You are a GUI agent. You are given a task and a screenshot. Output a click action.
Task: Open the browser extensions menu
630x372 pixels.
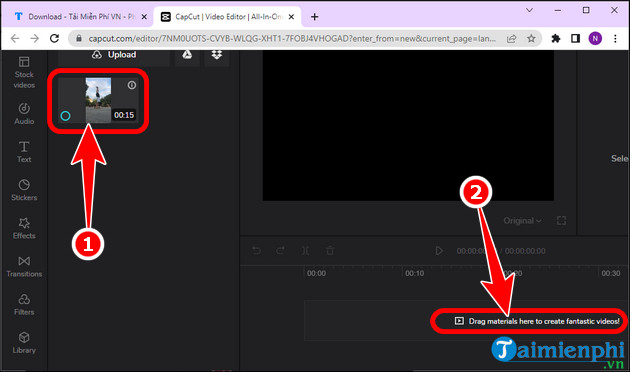pos(556,39)
